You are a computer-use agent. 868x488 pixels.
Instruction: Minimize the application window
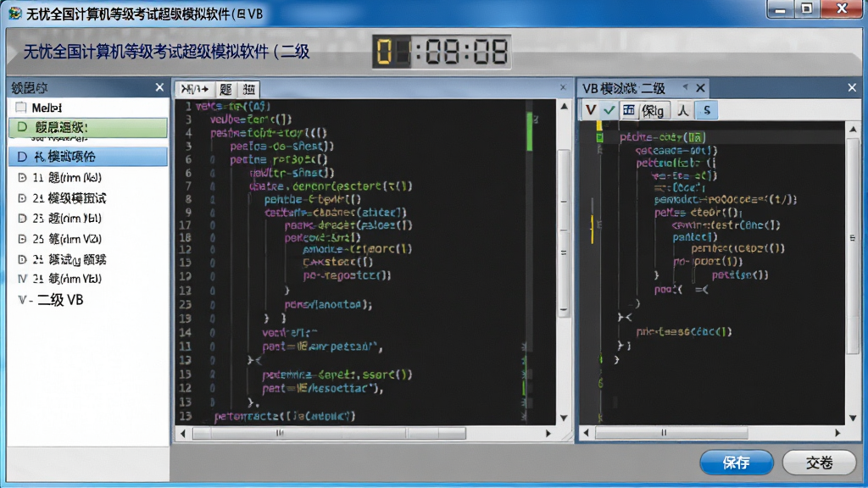[x=780, y=8]
